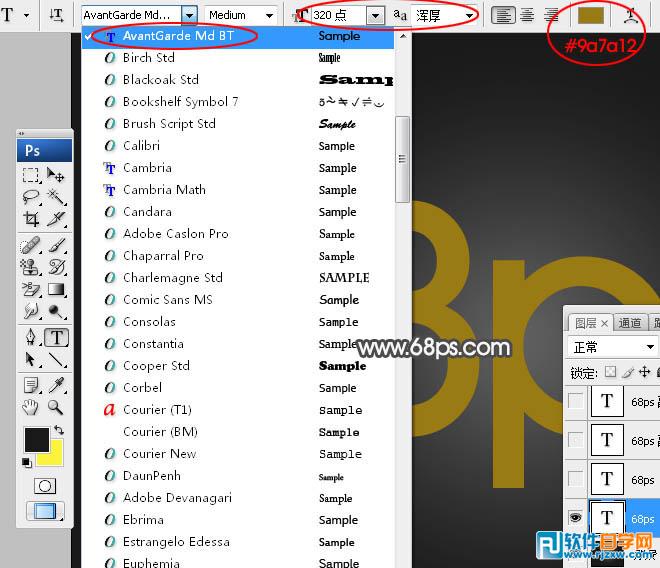The height and width of the screenshot is (568, 660).
Task: Select the Crop tool
Action: pos(30,219)
